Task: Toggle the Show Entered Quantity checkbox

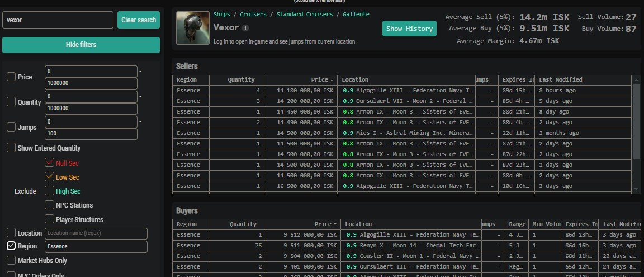Action: [11, 148]
